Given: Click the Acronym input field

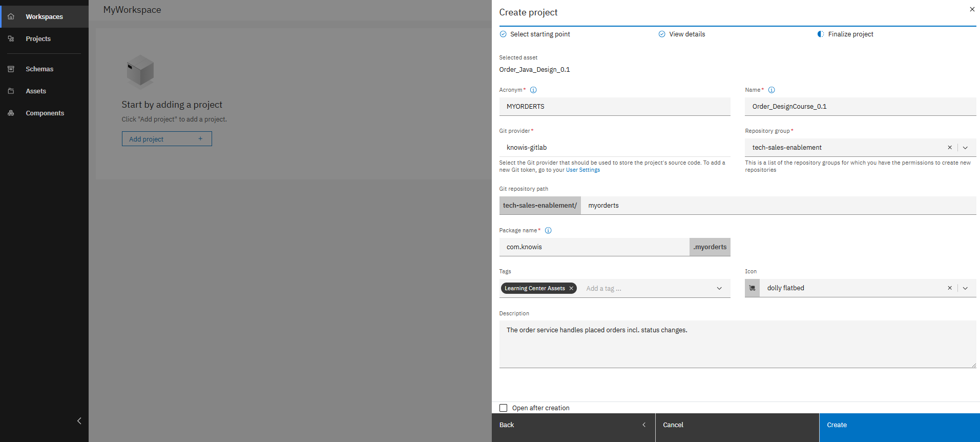Looking at the screenshot, I should [x=615, y=107].
